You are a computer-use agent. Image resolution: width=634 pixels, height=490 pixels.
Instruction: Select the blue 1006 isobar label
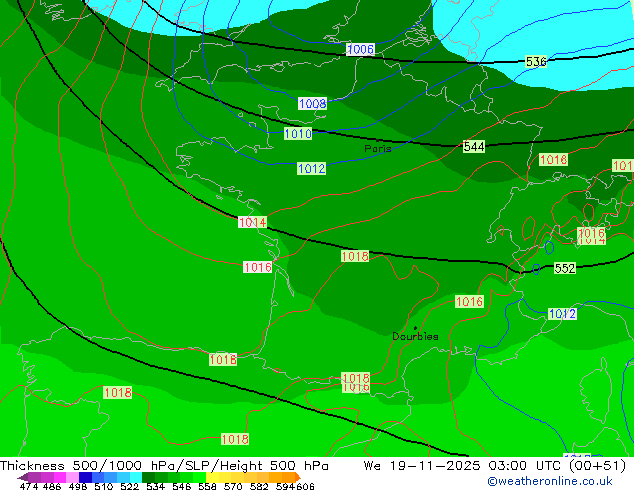pos(360,49)
